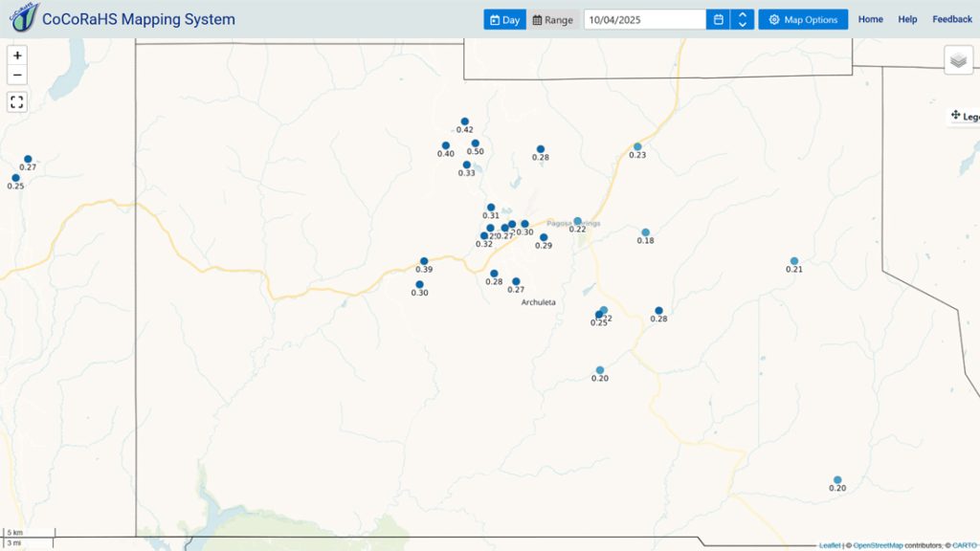Image resolution: width=980 pixels, height=551 pixels.
Task: Open the Leaflet attribution link
Action: click(x=830, y=545)
